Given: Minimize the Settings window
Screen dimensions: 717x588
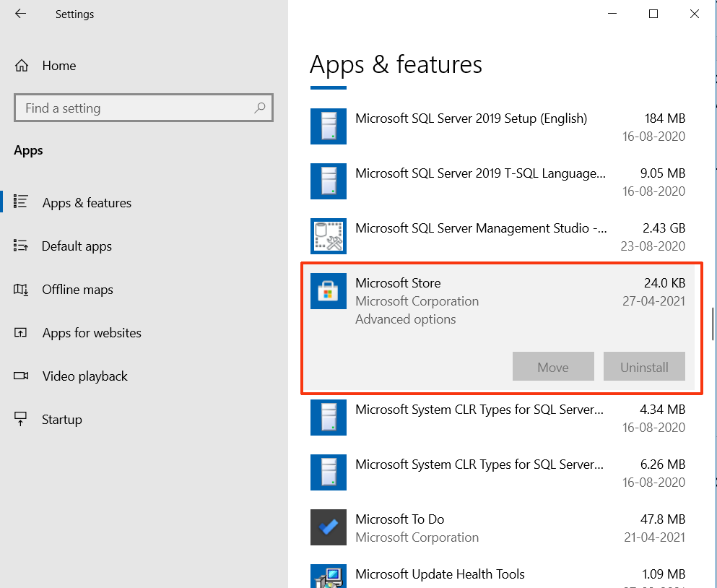Looking at the screenshot, I should tap(612, 14).
